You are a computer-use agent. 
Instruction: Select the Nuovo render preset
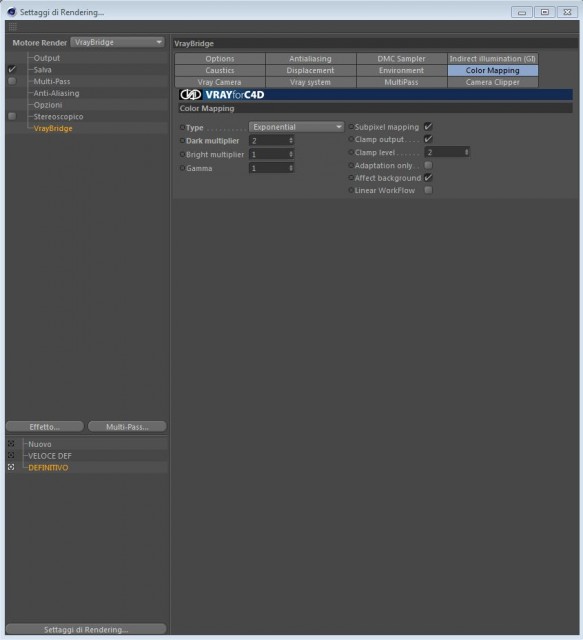click(40, 444)
